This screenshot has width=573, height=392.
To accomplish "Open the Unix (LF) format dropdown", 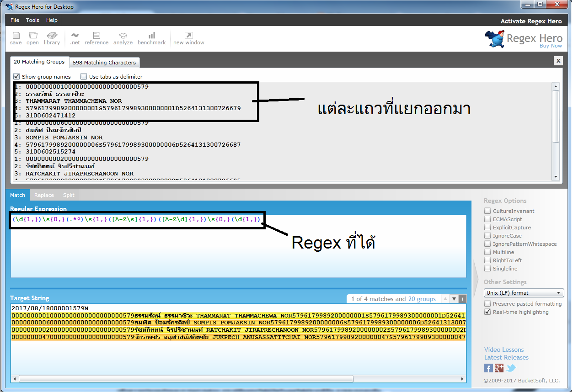I will coord(524,293).
